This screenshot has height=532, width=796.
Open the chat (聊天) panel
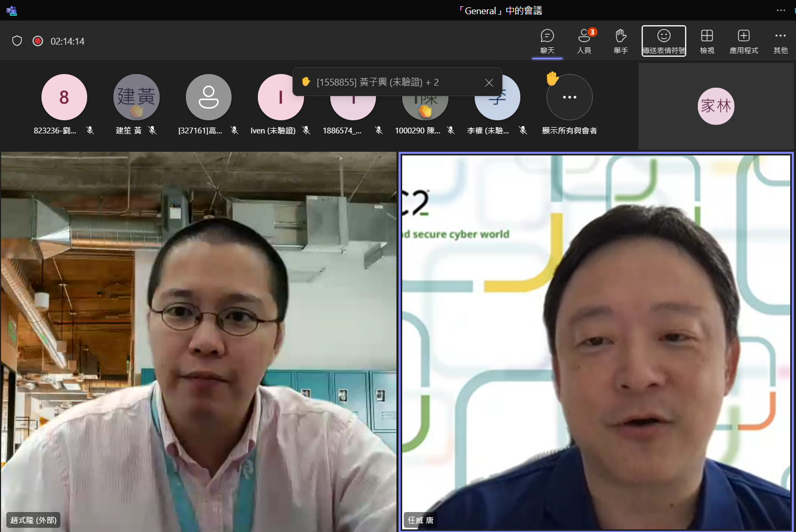[x=547, y=41]
